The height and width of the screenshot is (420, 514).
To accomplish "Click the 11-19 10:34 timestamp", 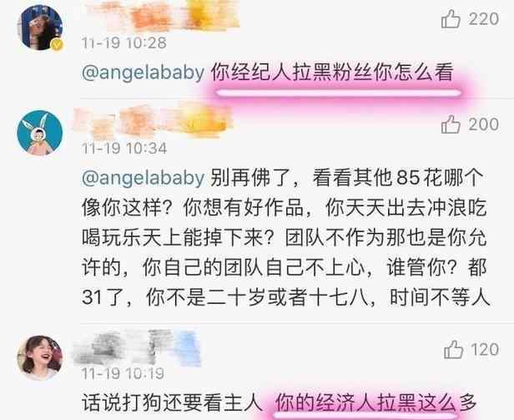I will (124, 149).
